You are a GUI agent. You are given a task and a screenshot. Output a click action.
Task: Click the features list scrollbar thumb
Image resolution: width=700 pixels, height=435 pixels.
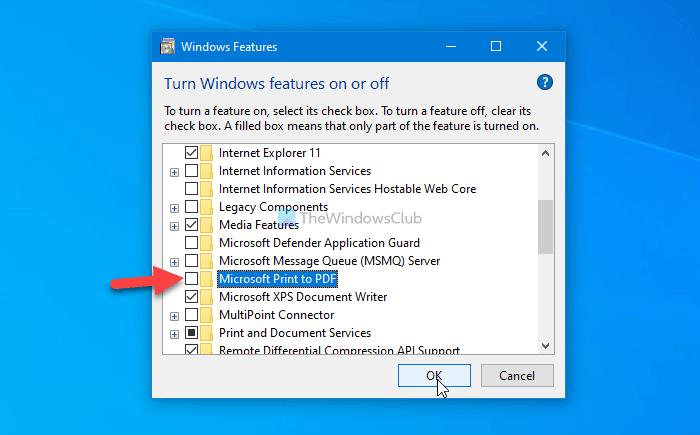click(x=545, y=226)
